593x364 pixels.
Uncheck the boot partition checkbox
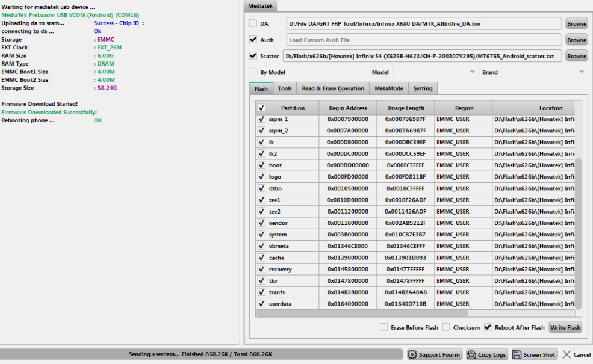coord(261,165)
